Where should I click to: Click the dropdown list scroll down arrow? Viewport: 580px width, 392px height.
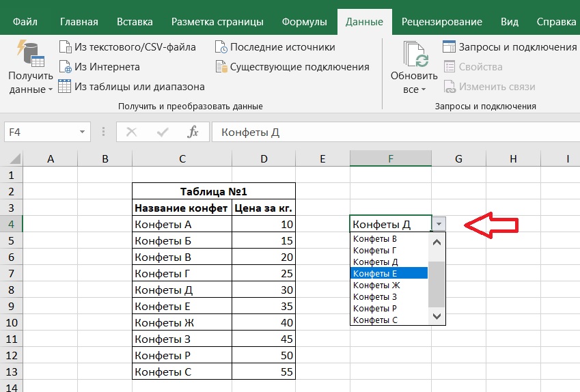[x=437, y=316]
